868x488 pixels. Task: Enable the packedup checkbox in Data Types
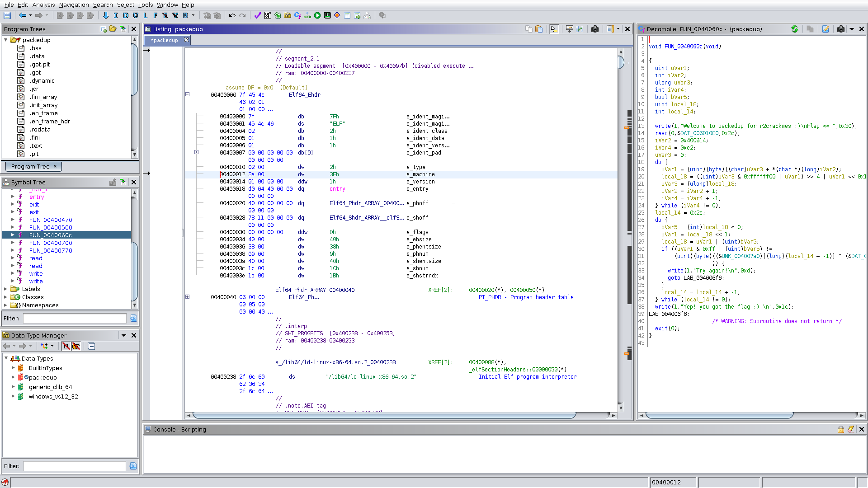coord(27,376)
